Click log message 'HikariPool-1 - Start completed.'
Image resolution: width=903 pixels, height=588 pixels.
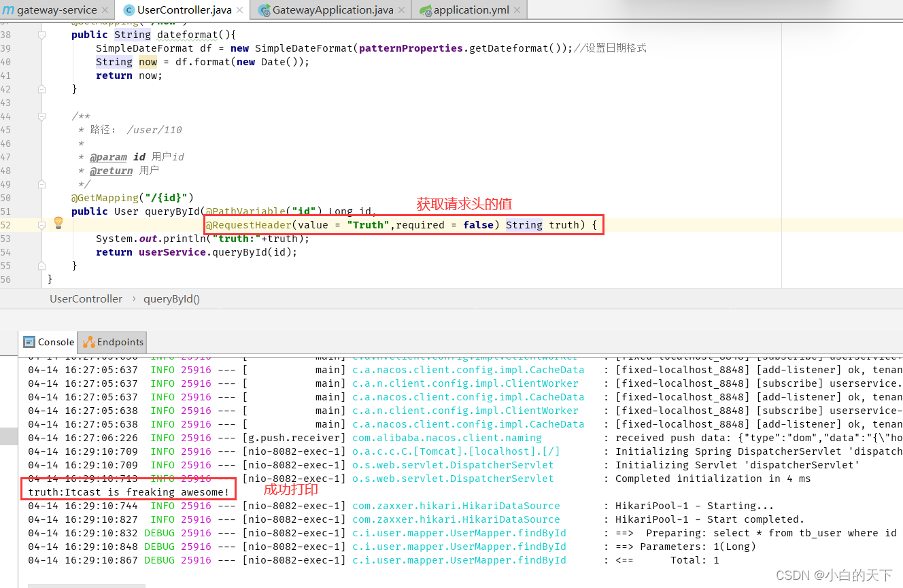coord(710,519)
